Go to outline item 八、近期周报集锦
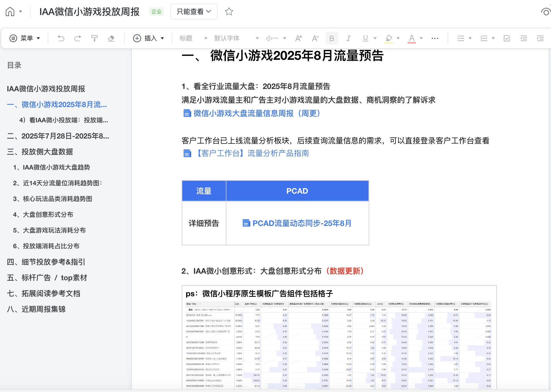The image size is (551, 392). (36, 309)
